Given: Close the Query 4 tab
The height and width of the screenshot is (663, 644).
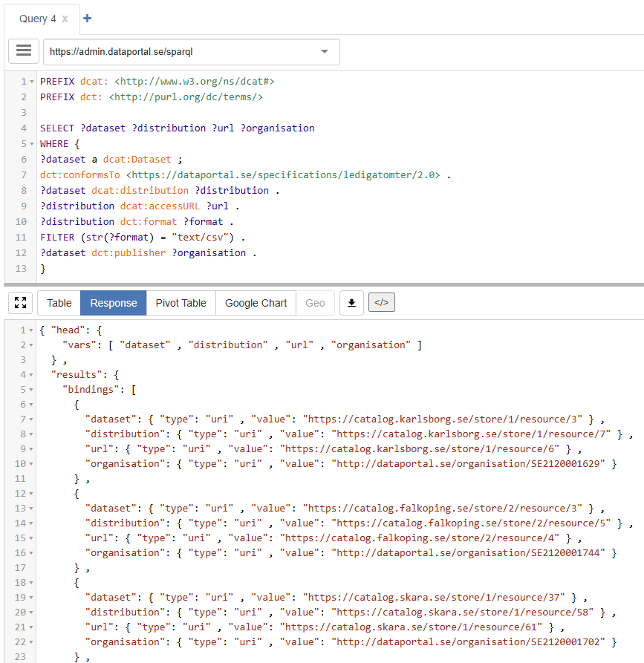Looking at the screenshot, I should tap(64, 19).
